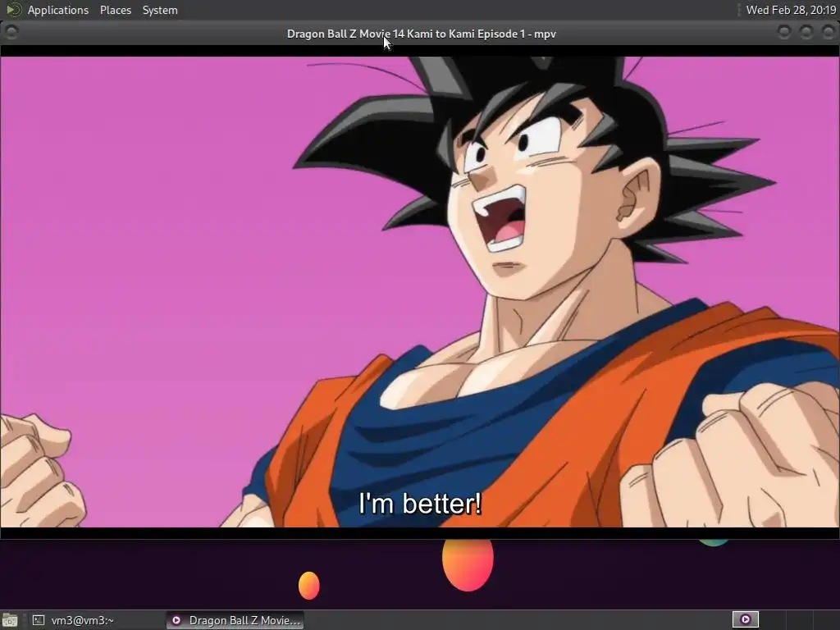
Task: Open the Places menu
Action: coord(115,10)
